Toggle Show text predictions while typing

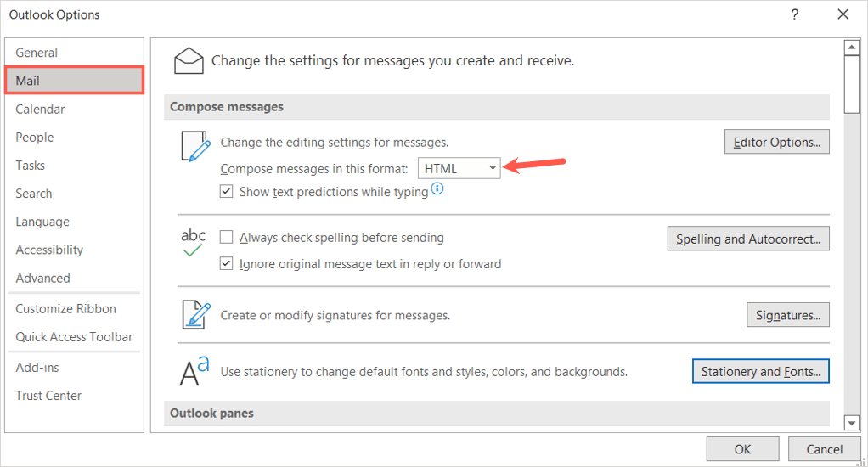coord(227,192)
